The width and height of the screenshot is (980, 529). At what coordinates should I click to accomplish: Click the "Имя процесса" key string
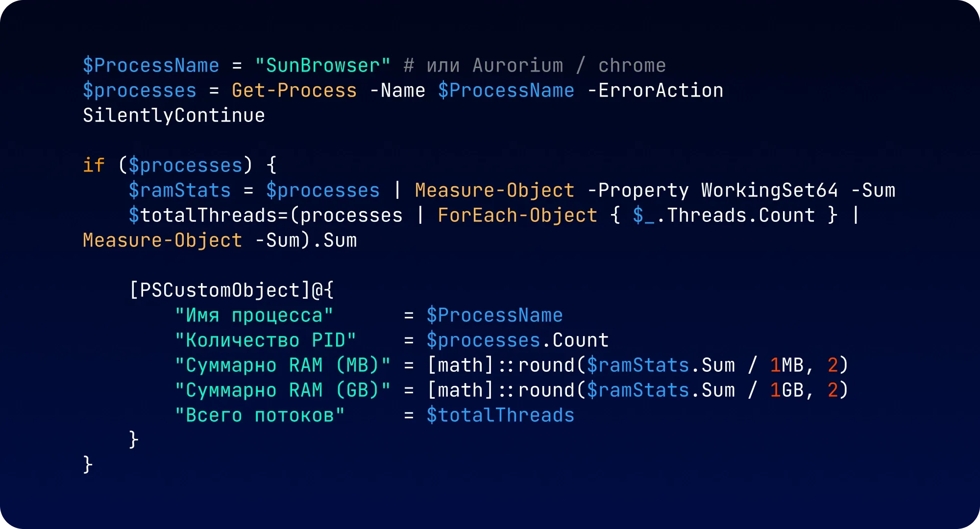click(x=254, y=315)
